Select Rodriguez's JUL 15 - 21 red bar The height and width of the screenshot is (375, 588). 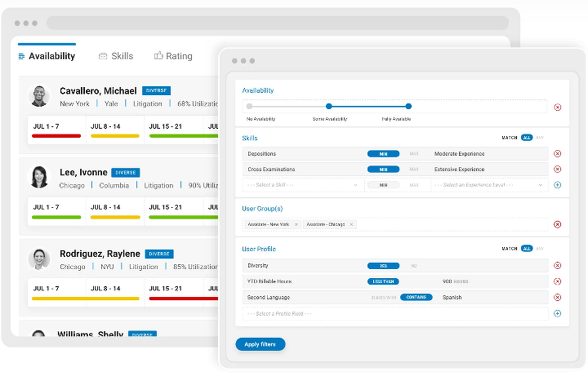click(x=183, y=299)
